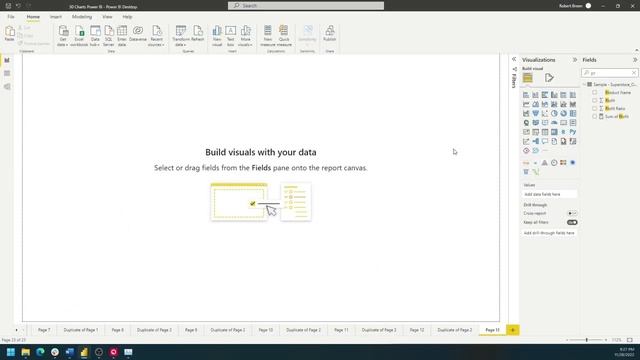Select the KPI visual
Viewport: 640px width, 360px height.
[x=526, y=132]
